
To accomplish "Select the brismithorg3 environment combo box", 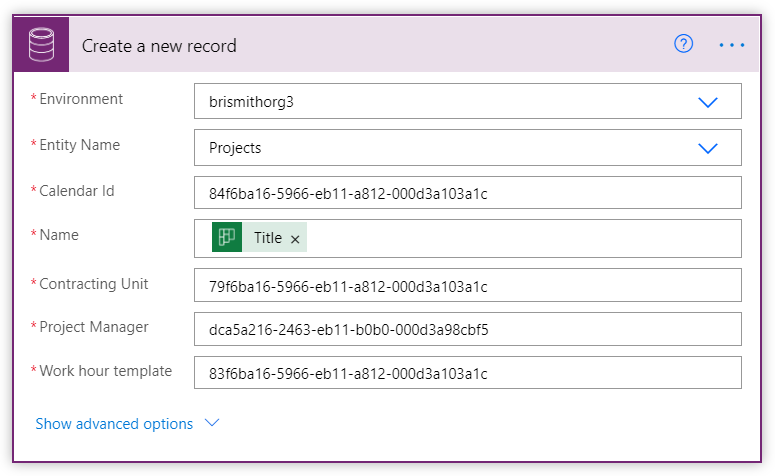I will 440,102.
